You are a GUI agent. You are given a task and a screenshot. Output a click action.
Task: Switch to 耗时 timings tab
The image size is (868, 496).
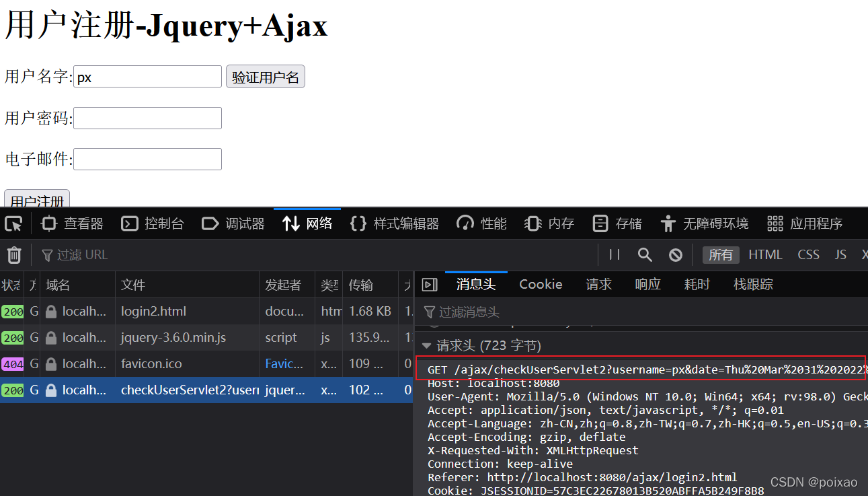[x=697, y=285]
